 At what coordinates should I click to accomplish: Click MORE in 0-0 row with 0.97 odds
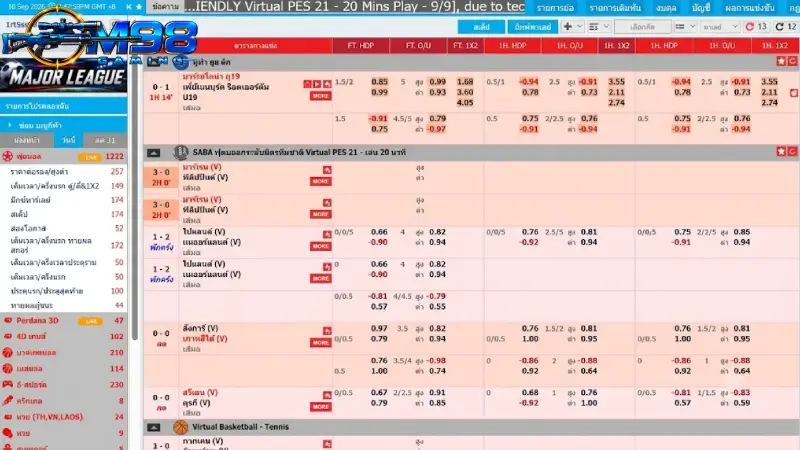click(320, 342)
